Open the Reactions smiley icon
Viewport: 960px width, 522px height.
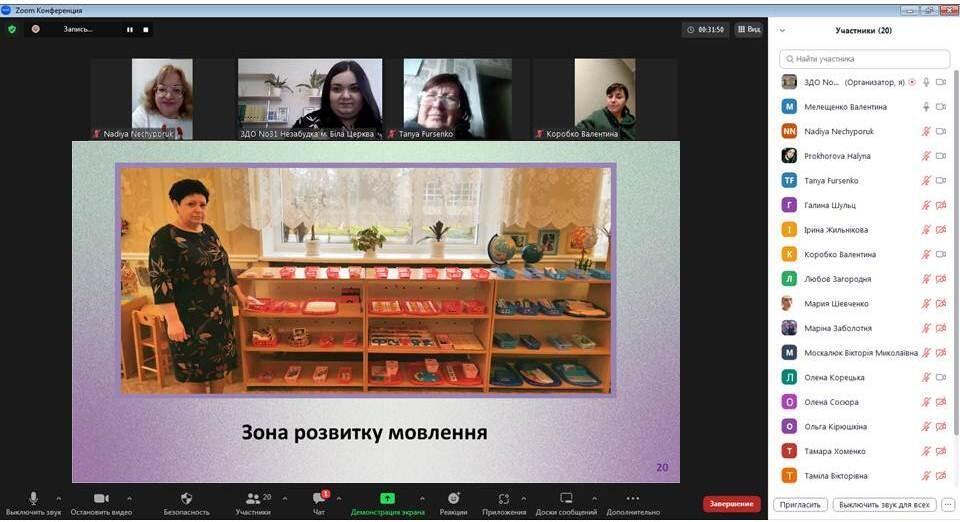click(453, 498)
